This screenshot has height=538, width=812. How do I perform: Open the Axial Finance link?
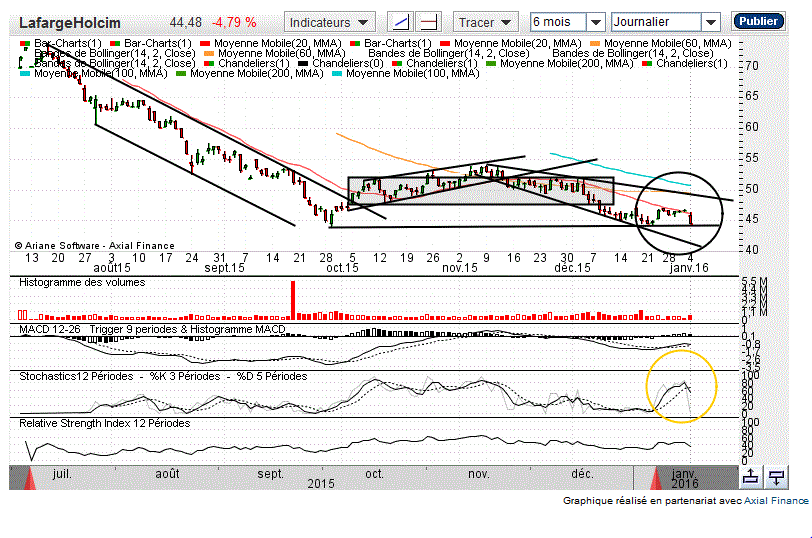click(x=776, y=501)
